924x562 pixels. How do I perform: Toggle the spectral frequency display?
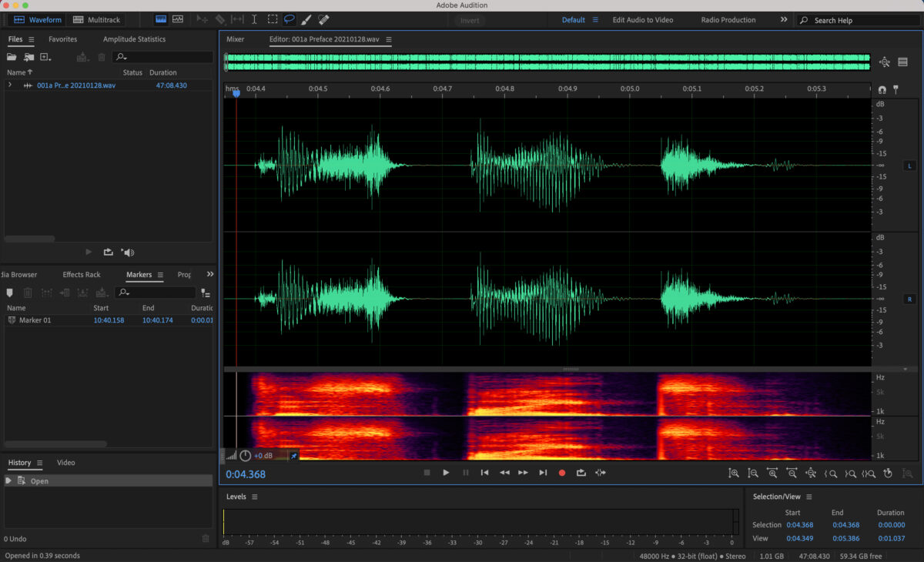click(x=160, y=19)
